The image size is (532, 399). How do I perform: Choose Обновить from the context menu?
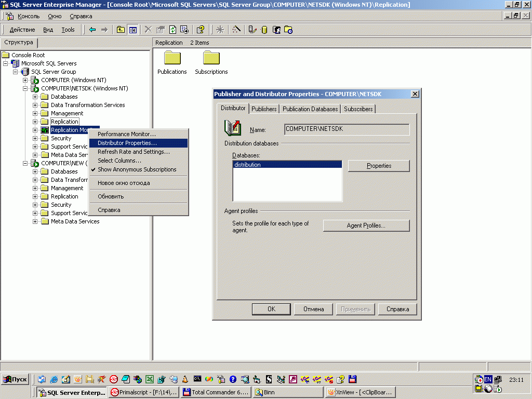click(x=138, y=196)
